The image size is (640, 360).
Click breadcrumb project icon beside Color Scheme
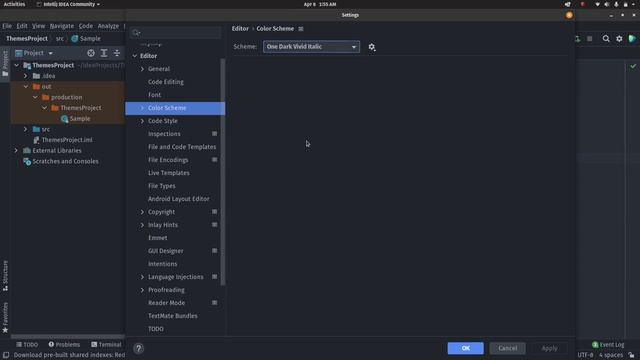[x=301, y=29]
